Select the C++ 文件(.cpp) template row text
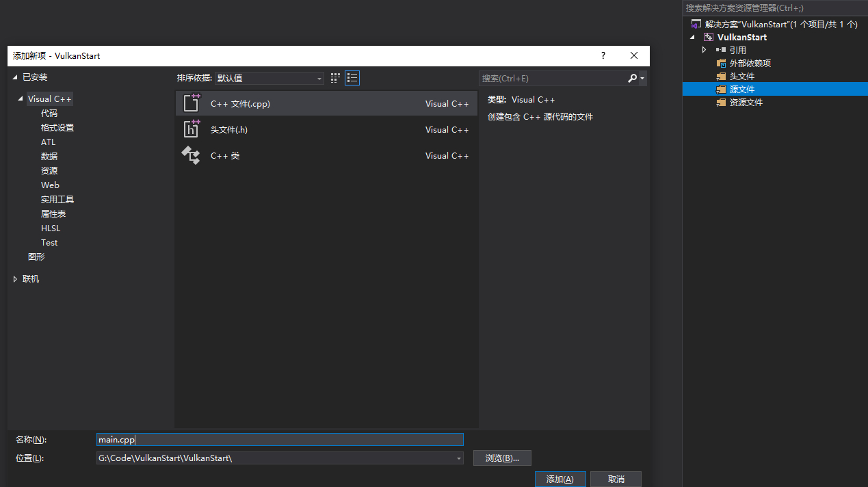The height and width of the screenshot is (487, 868). [240, 104]
